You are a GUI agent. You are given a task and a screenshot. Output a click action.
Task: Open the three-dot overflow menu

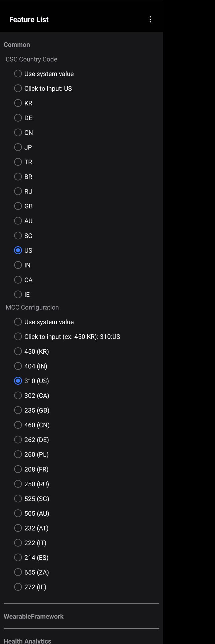(x=150, y=19)
